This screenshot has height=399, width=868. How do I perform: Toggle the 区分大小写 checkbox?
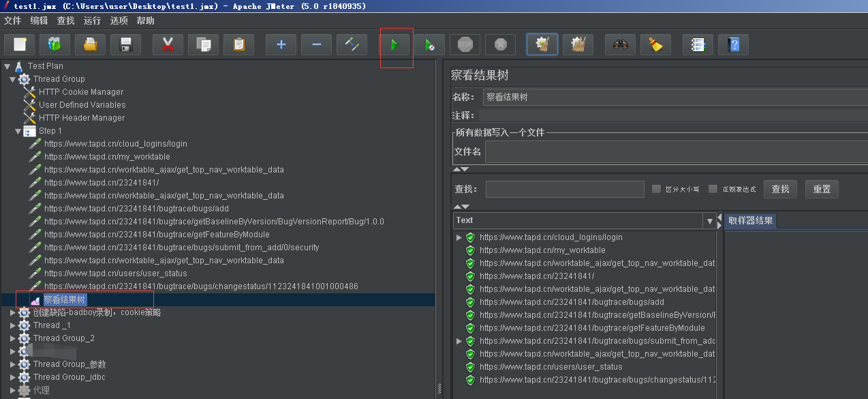657,189
